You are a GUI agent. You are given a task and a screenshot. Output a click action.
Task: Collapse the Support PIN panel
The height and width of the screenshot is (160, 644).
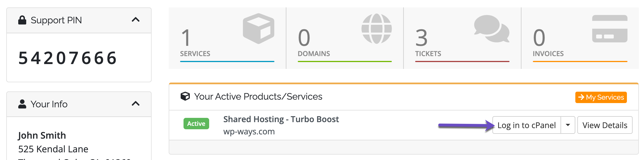136,20
